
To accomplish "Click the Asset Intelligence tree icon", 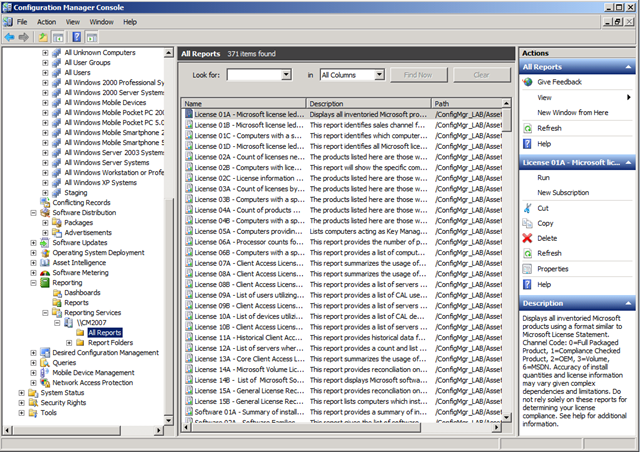I will [x=45, y=263].
